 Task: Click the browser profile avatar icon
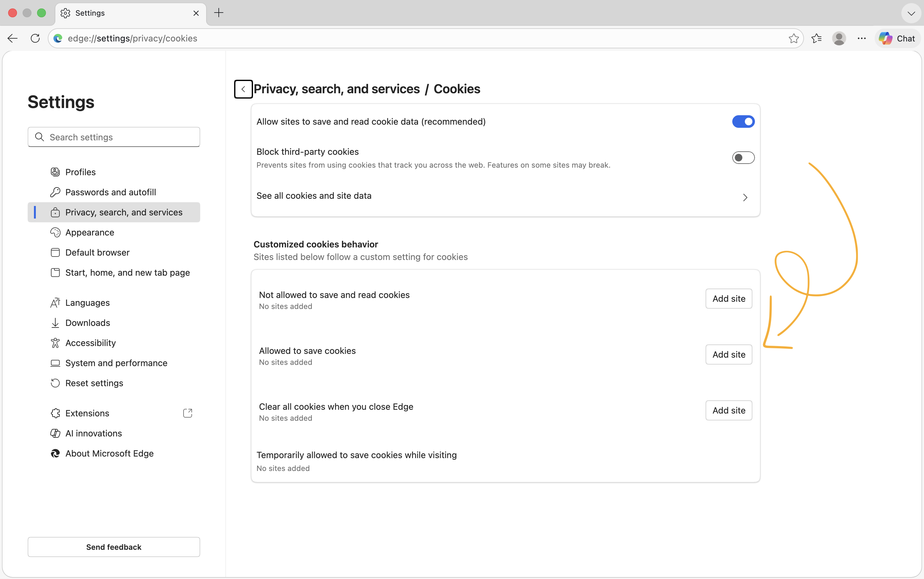[x=839, y=38]
